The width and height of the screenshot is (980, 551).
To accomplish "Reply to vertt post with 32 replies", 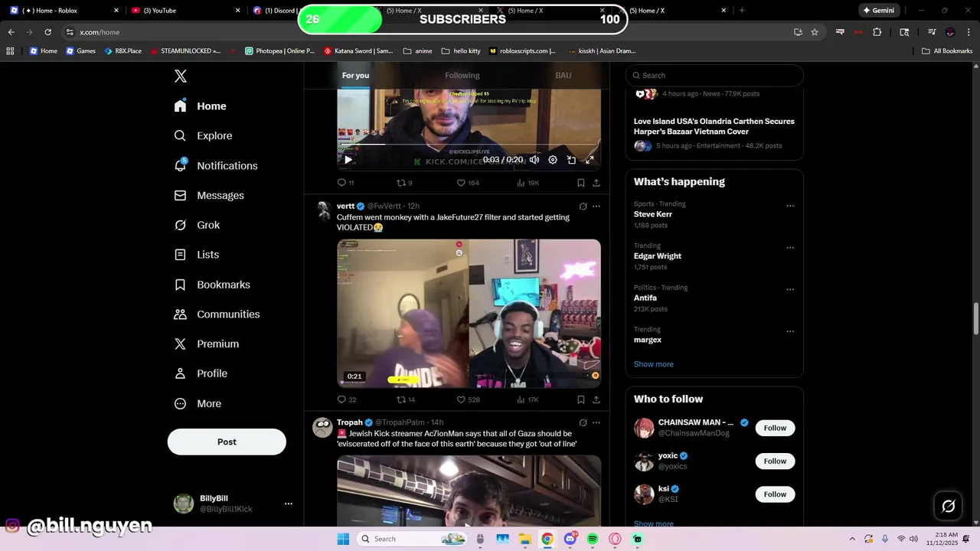I will click(347, 399).
